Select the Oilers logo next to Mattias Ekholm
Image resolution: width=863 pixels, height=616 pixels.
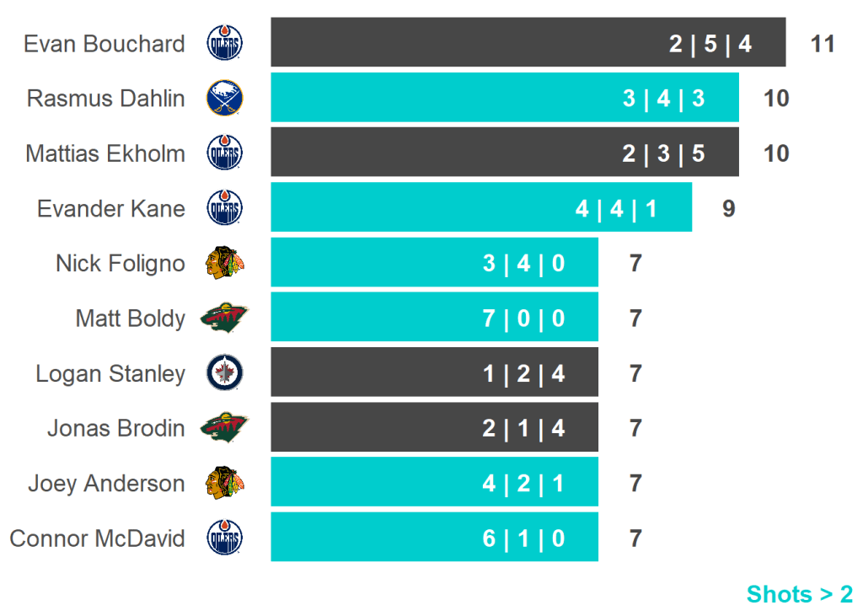point(224,153)
